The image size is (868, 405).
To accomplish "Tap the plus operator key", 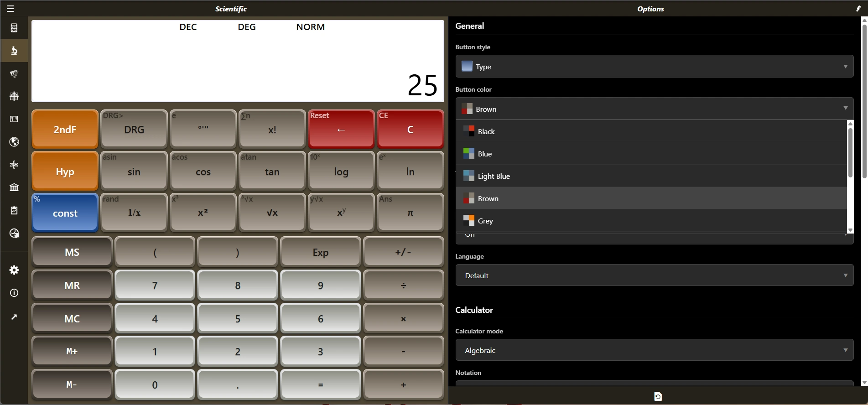I will pos(403,384).
